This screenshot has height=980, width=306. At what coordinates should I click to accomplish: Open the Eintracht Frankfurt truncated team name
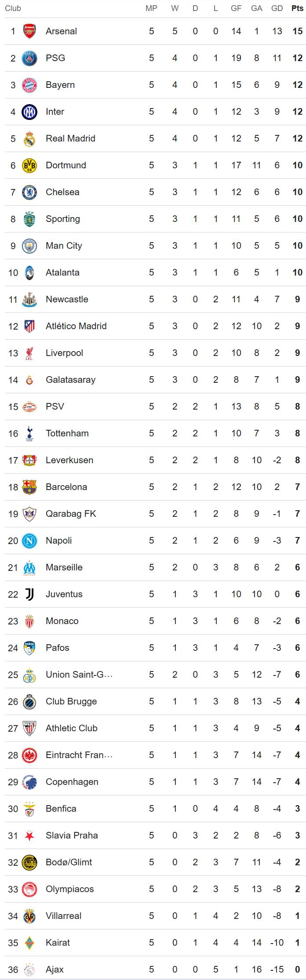[79, 755]
